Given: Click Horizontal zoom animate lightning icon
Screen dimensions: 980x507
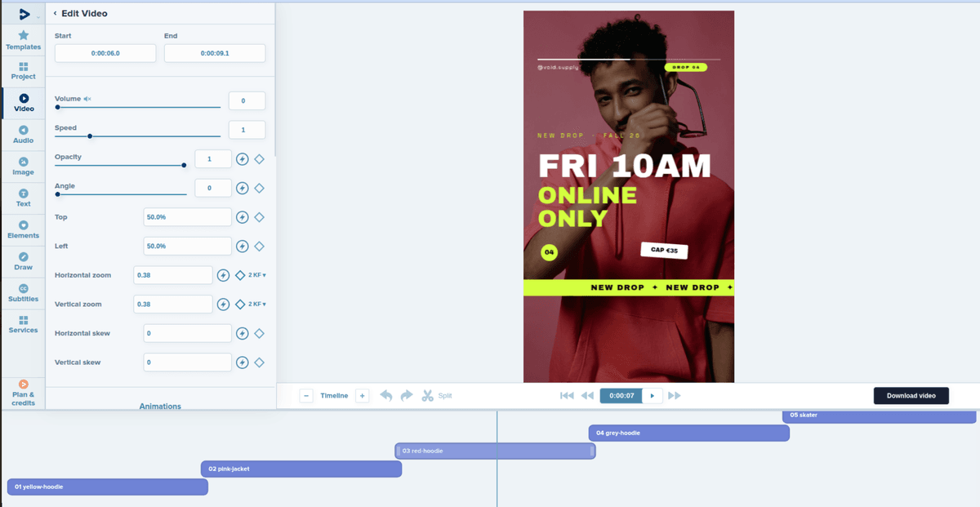Looking at the screenshot, I should coord(223,275).
